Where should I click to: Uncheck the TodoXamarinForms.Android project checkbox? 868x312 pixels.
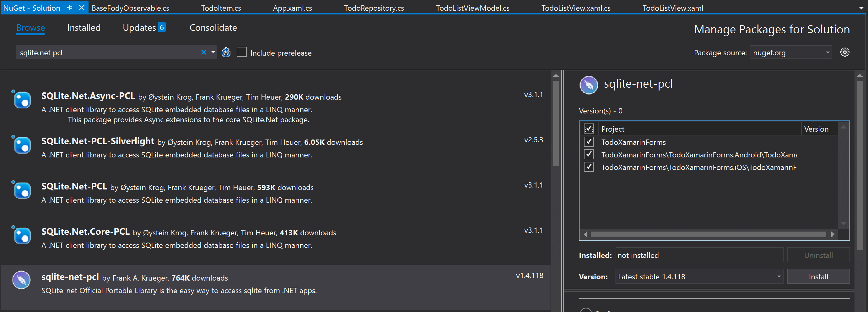point(588,154)
